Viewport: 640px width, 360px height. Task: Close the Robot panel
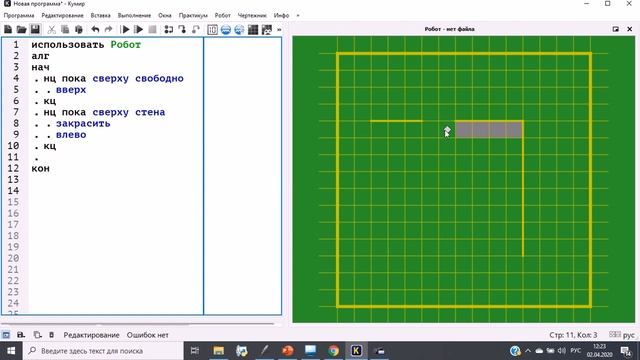coord(630,29)
